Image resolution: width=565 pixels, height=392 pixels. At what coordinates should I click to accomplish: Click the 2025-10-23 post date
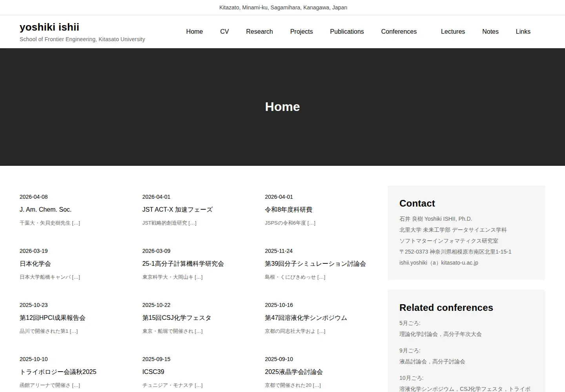[x=34, y=305]
